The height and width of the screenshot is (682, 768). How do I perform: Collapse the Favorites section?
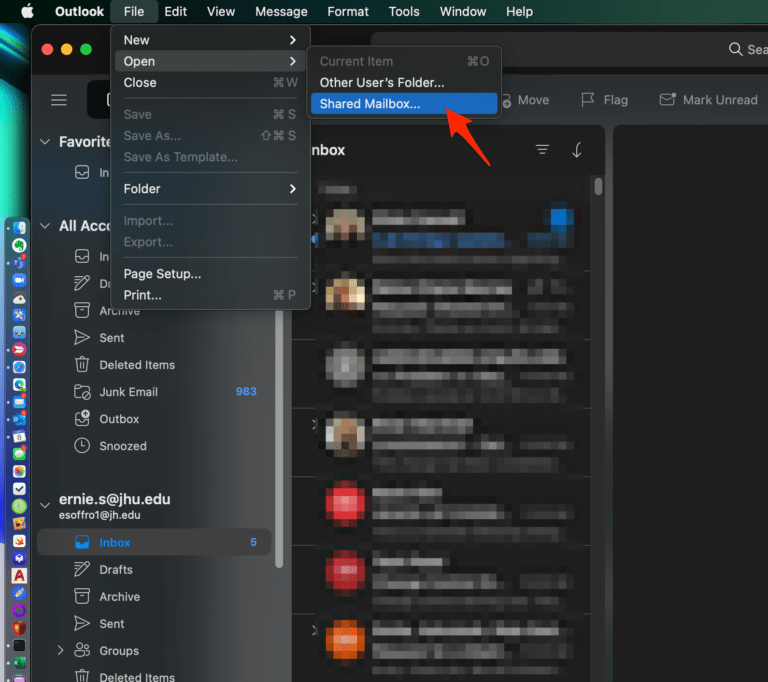pyautogui.click(x=45, y=142)
